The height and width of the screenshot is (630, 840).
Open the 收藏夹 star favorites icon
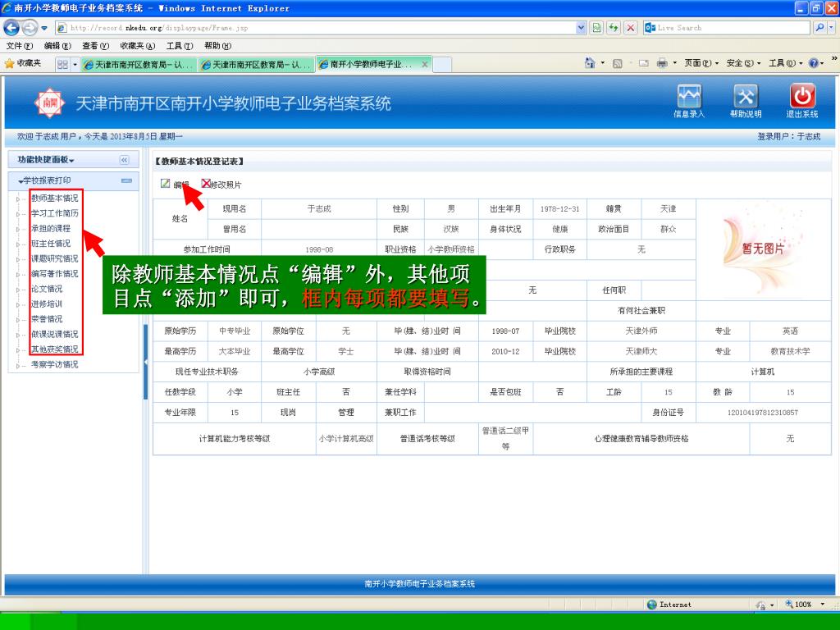9,64
